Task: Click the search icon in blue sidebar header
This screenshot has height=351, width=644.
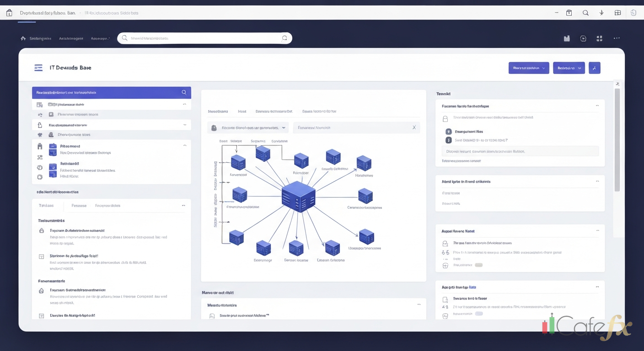Action: (x=184, y=92)
